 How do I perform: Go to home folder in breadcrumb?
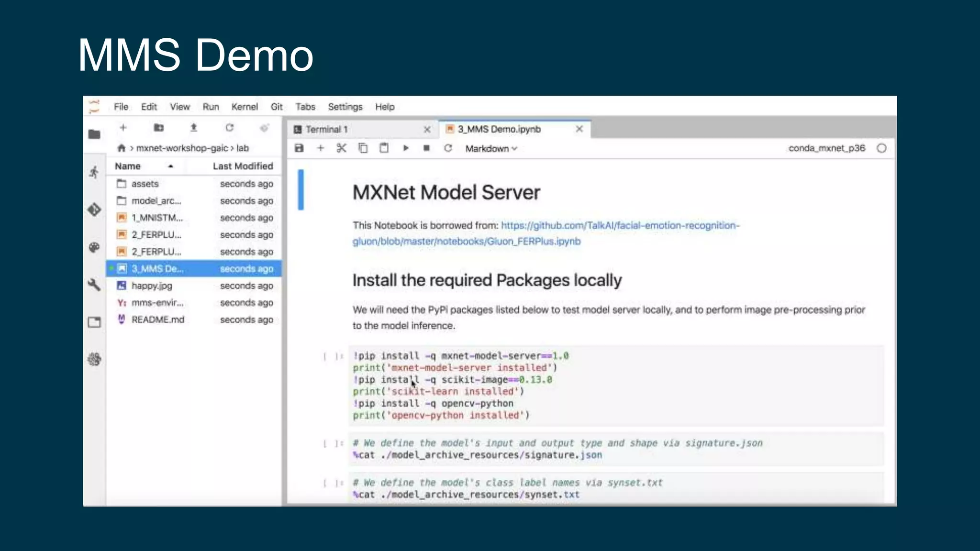122,148
